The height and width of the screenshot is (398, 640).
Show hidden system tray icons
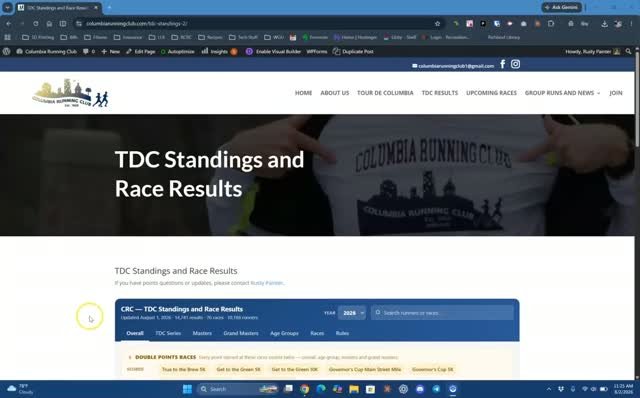pos(549,389)
